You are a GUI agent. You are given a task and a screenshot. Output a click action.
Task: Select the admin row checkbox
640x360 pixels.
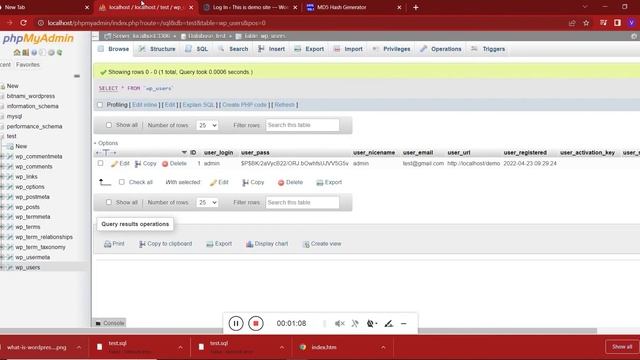click(x=100, y=163)
